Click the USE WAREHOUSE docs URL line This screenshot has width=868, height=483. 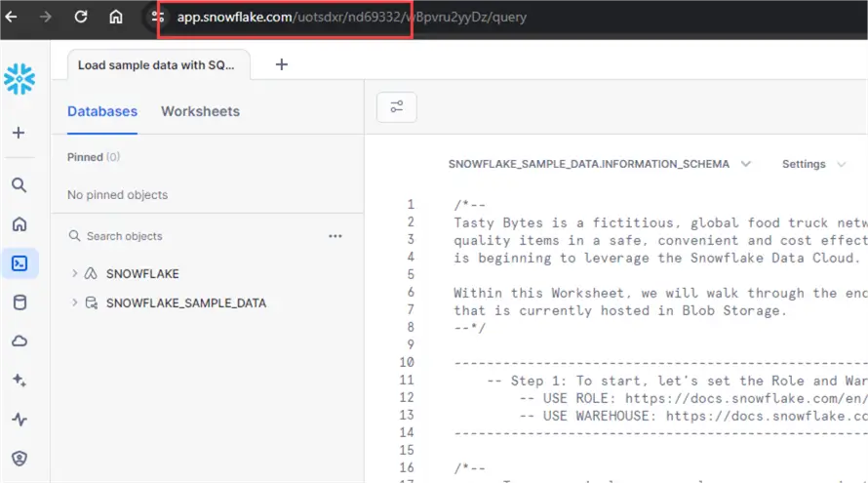(x=693, y=416)
